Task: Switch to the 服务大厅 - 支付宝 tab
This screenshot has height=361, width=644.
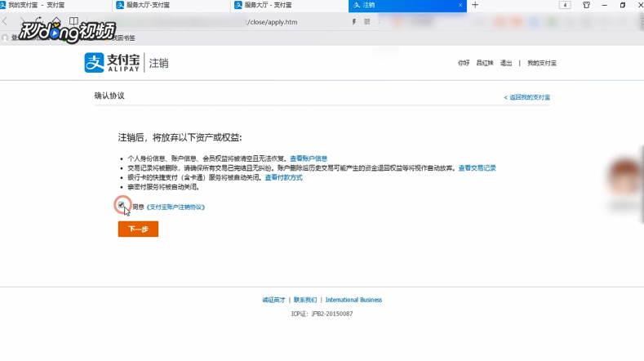Action: (290, 5)
